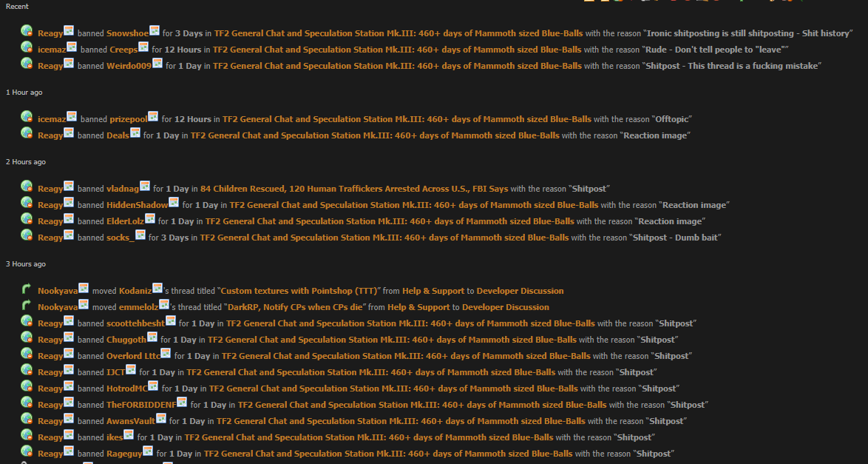Screen dimensions: 868x464
Task: Select the 'Shitpost - Dumb bait' reason text
Action: coord(675,238)
